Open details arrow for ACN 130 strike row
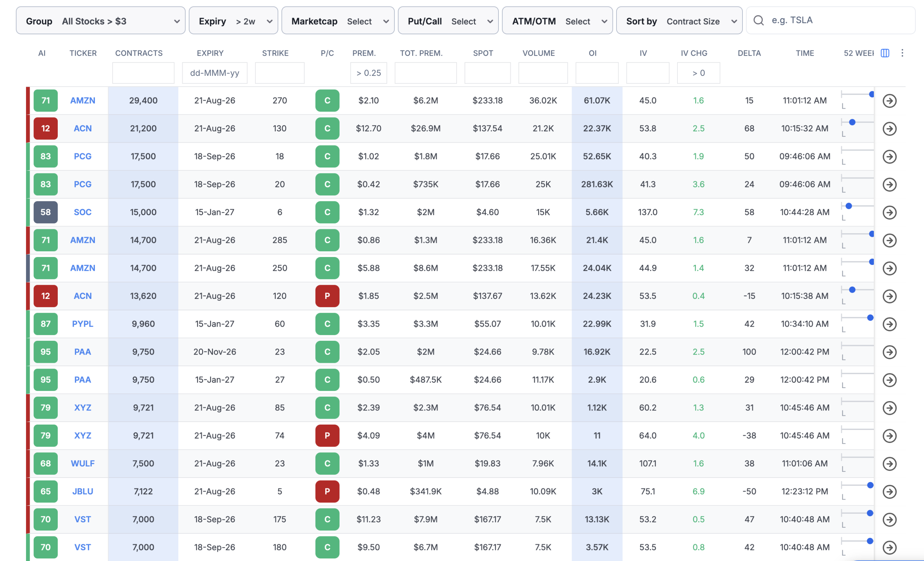924x561 pixels. coord(889,129)
